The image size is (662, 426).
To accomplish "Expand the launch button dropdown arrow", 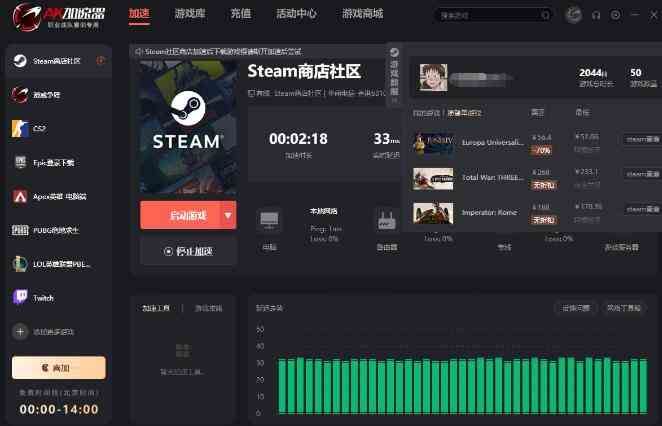I will pyautogui.click(x=228, y=216).
